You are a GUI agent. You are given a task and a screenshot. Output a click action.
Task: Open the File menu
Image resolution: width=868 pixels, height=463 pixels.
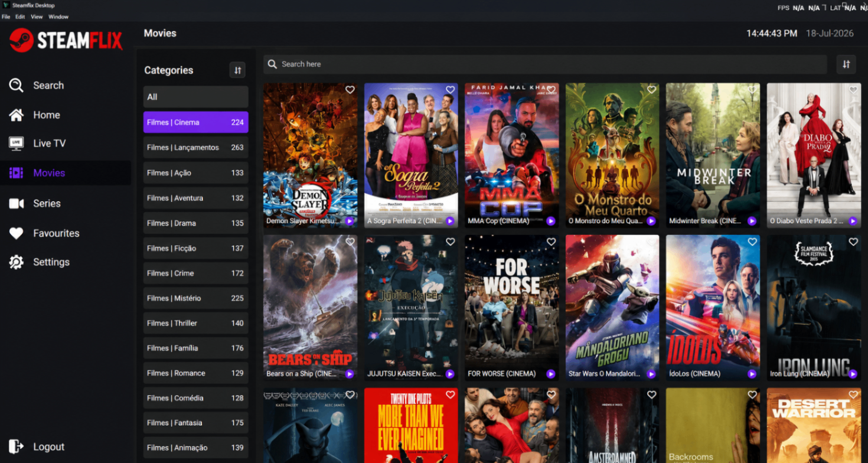tap(6, 17)
